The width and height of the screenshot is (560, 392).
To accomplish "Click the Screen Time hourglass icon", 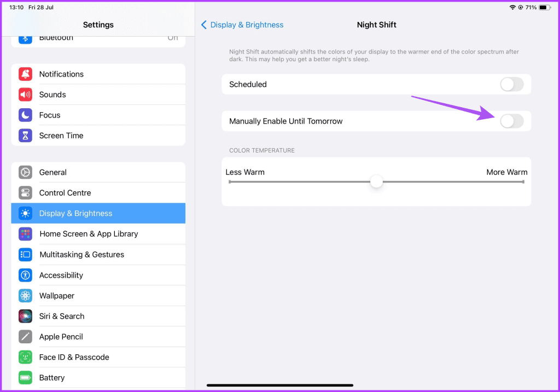I will click(x=25, y=136).
